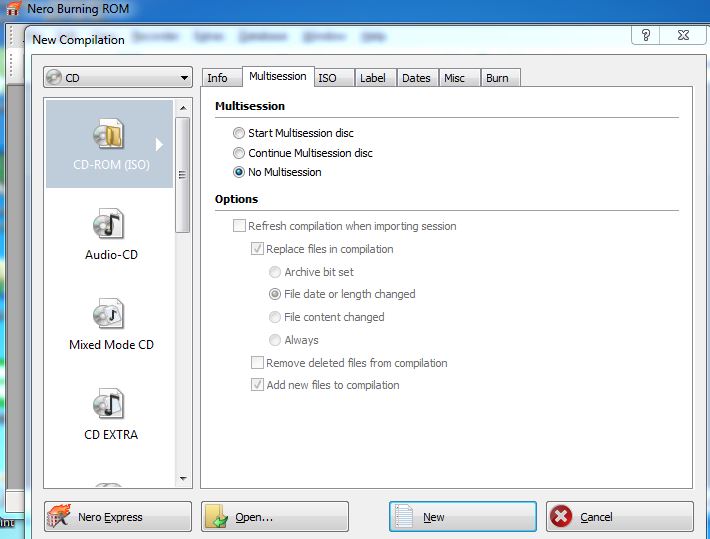Viewport: 710px width, 539px height.
Task: Open the CD disc type dropdown
Action: [x=118, y=77]
